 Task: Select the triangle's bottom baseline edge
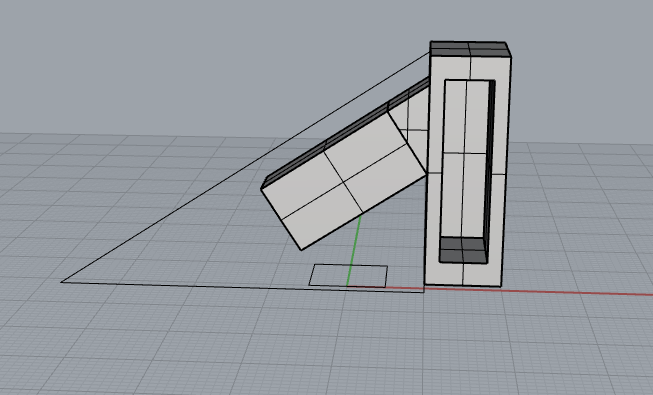[242, 287]
